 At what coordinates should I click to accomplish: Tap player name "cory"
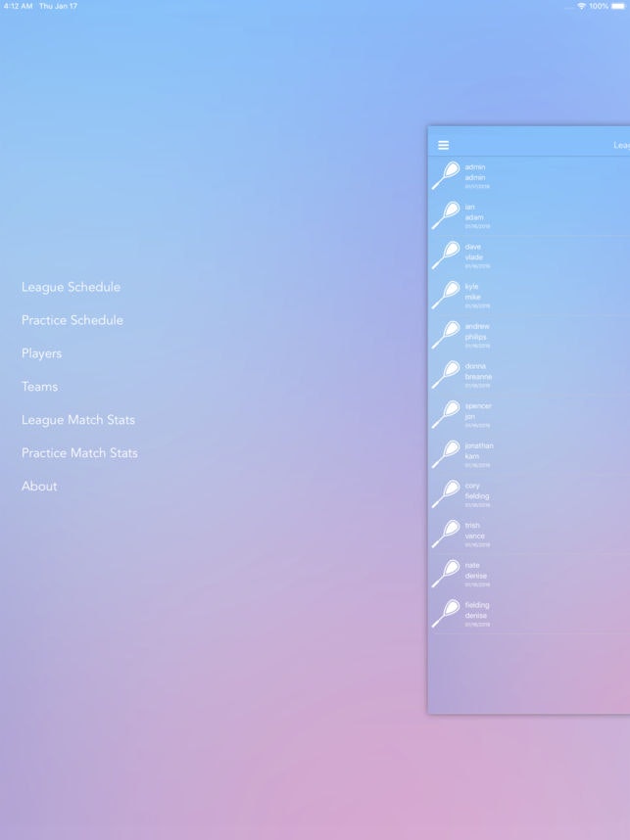pos(472,486)
